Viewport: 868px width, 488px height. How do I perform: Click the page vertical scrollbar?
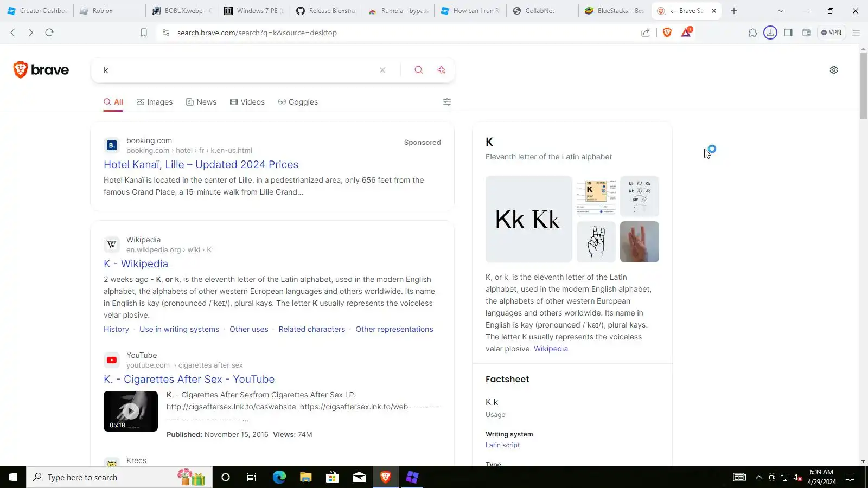pyautogui.click(x=863, y=86)
